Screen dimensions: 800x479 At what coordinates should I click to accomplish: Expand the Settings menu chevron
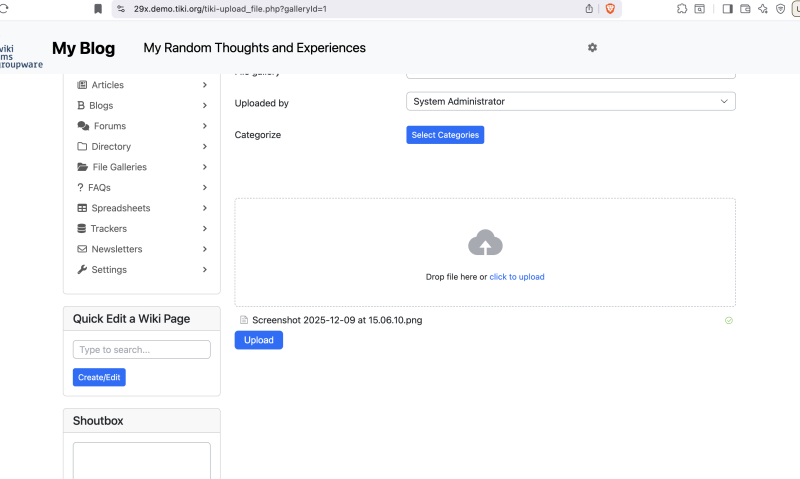[x=205, y=269]
